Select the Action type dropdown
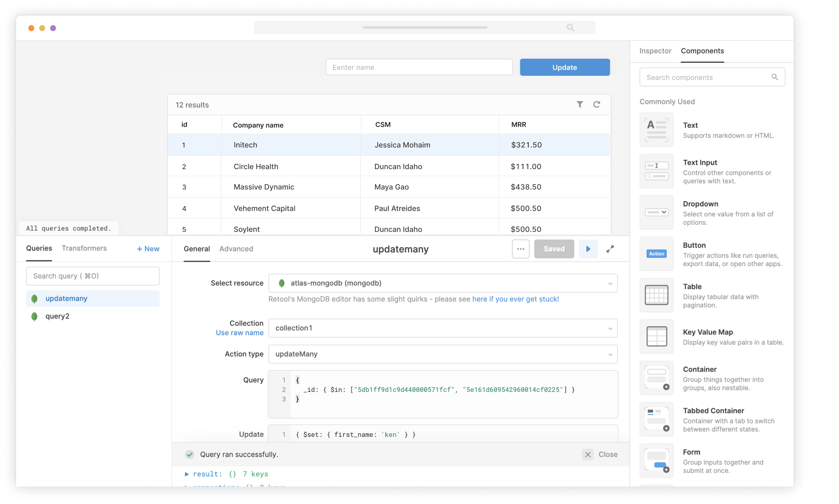 [443, 354]
